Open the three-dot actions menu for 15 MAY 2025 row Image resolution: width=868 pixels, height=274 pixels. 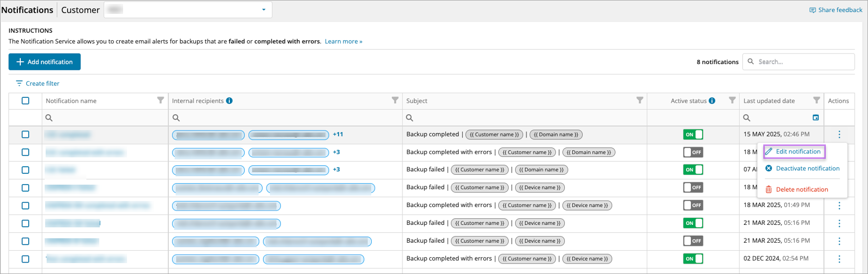pos(839,135)
